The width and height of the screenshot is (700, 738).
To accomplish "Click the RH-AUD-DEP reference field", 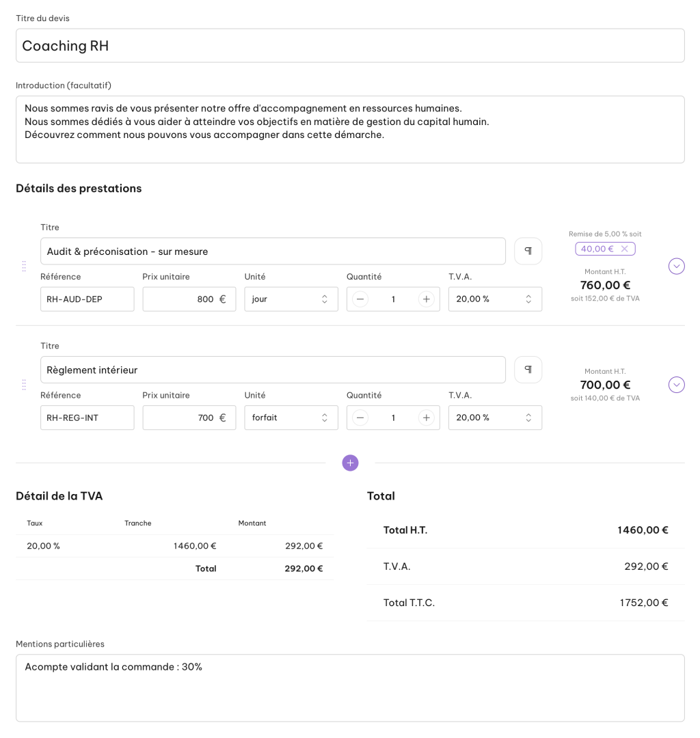I will (87, 299).
